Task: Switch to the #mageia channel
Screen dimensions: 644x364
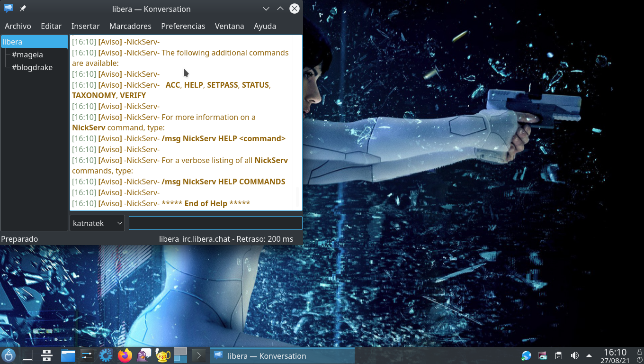Action: pos(27,55)
